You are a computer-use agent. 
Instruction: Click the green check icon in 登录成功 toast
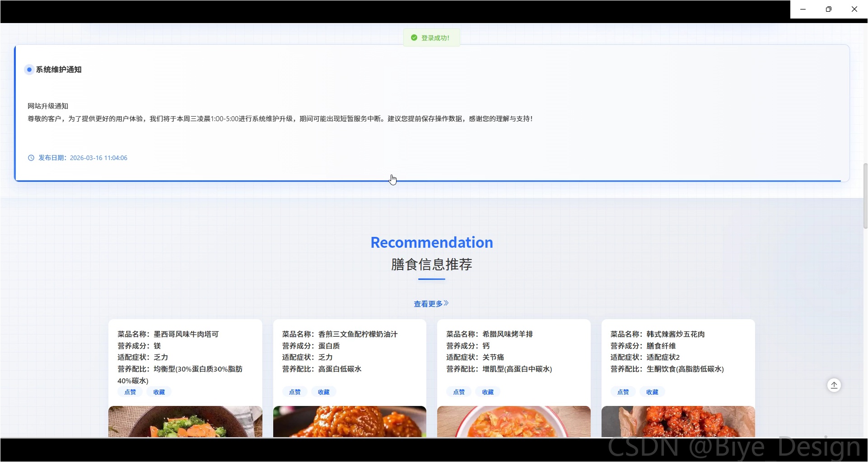[414, 38]
